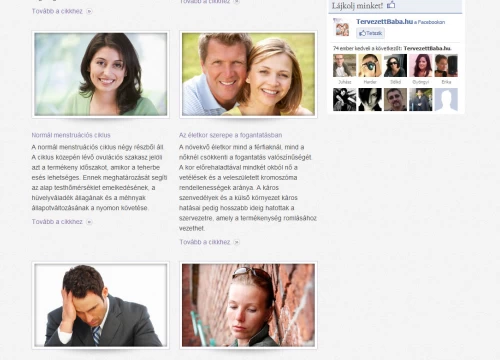Open Az életkor szerepe a fogantatásban title
Viewport: 500px width, 360px height.
tap(230, 135)
